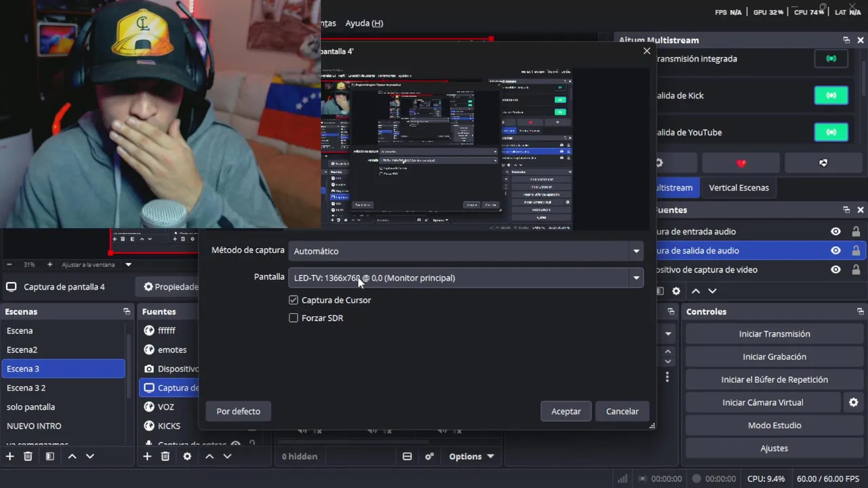The width and height of the screenshot is (868, 488).
Task: Delete the selected scene with the trash icon in Escenas
Action: pyautogui.click(x=28, y=456)
